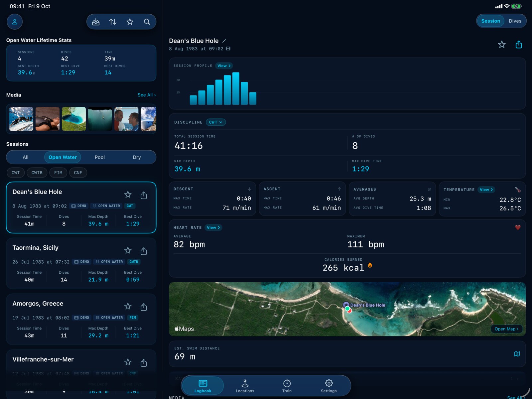This screenshot has height=399, width=532.
Task: Share the Amorgos, Greece session
Action: [144, 307]
